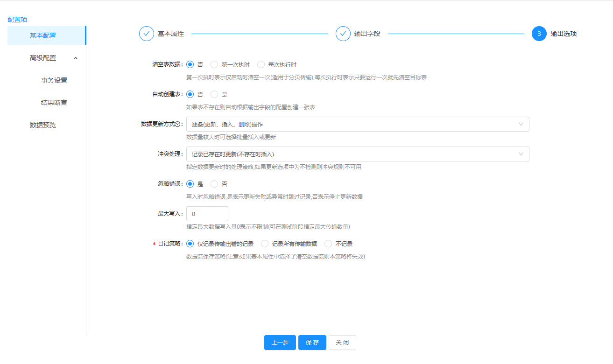613x364 pixels.
Task: Select 是 for 自动创建表
Action: tap(214, 94)
